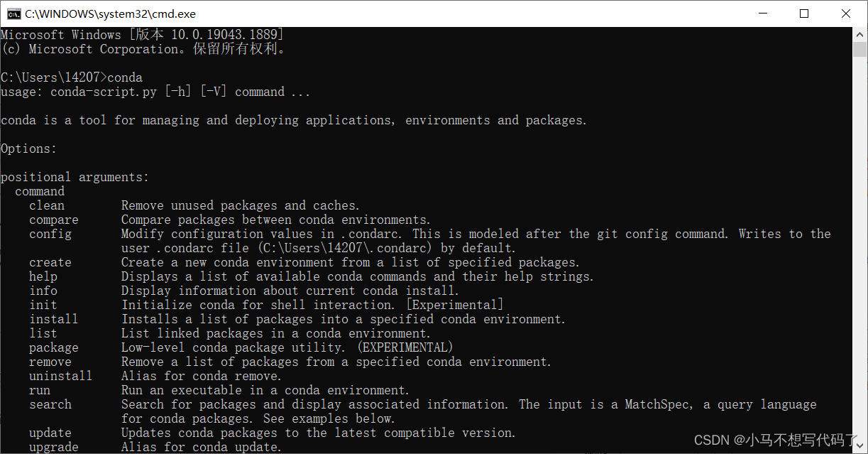Click the scrollbar up arrow
Viewport: 868px width, 454px height.
point(860,34)
